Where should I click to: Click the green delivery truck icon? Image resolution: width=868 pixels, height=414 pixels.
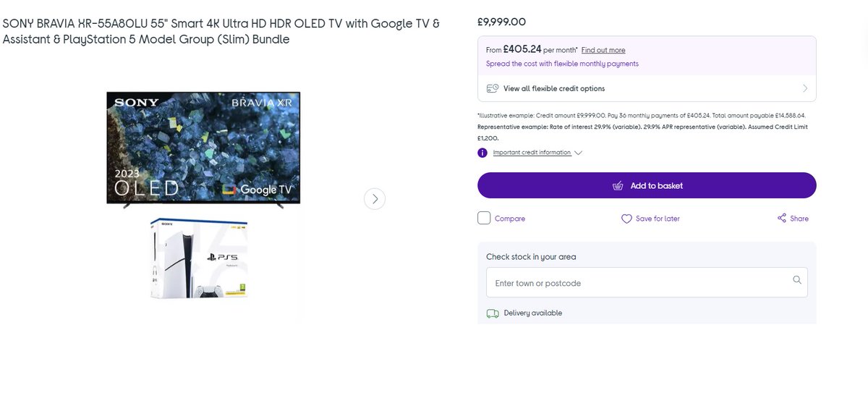(493, 313)
